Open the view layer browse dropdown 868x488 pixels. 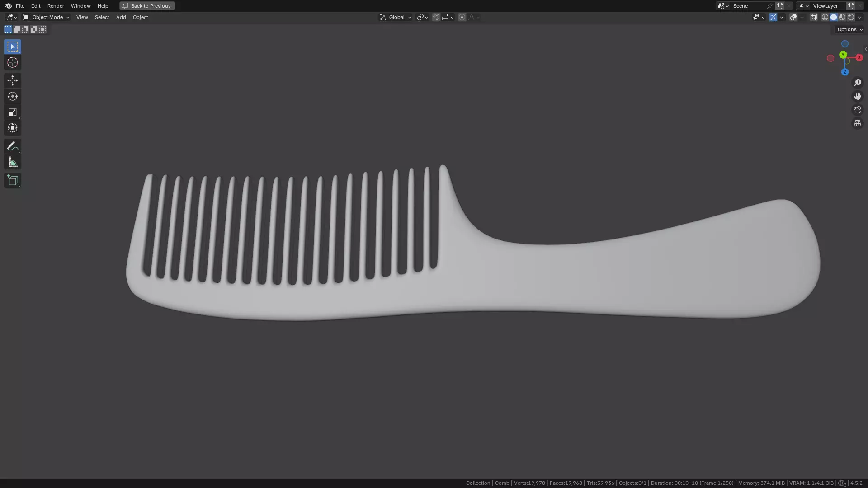pyautogui.click(x=803, y=6)
